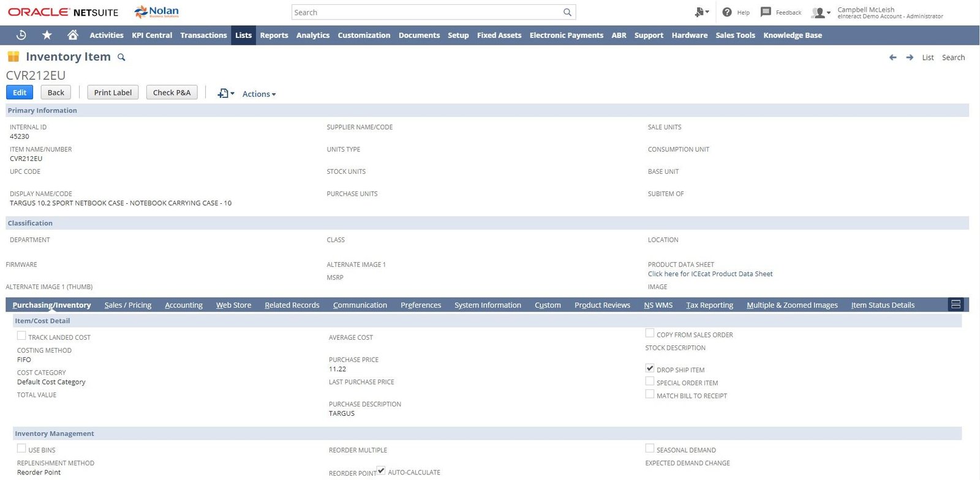Click the List link

(928, 58)
